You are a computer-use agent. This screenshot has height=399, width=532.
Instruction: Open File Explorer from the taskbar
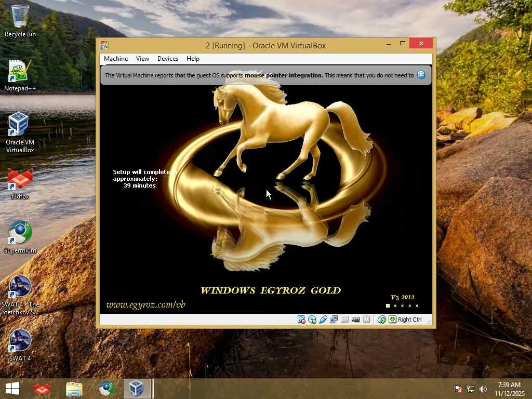(74, 389)
